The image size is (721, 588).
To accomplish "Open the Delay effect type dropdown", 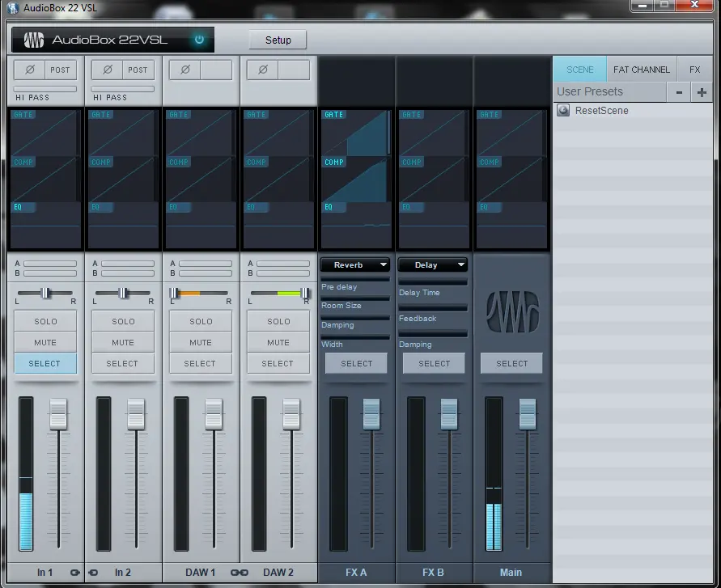I will point(433,264).
